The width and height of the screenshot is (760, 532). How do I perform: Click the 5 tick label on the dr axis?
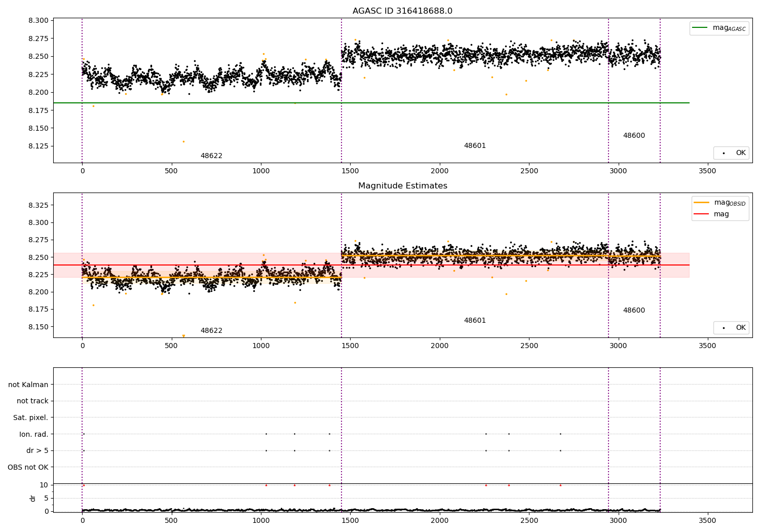[x=46, y=498]
